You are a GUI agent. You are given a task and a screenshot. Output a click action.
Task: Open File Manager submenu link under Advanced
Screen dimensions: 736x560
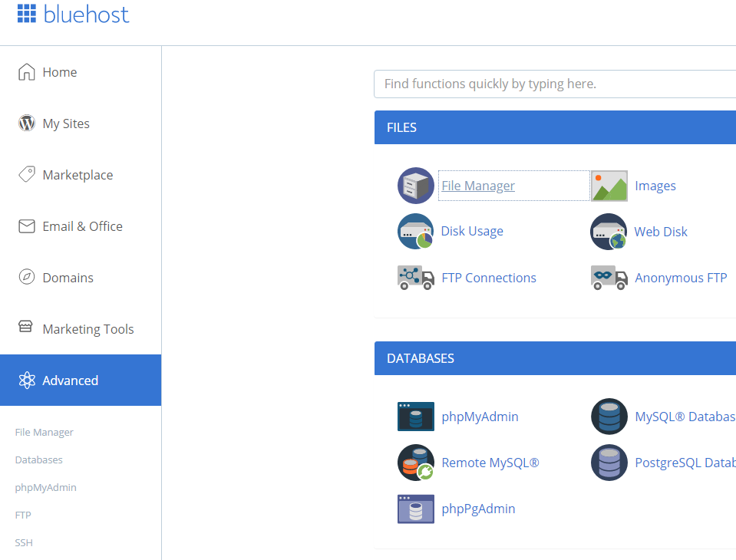click(44, 432)
